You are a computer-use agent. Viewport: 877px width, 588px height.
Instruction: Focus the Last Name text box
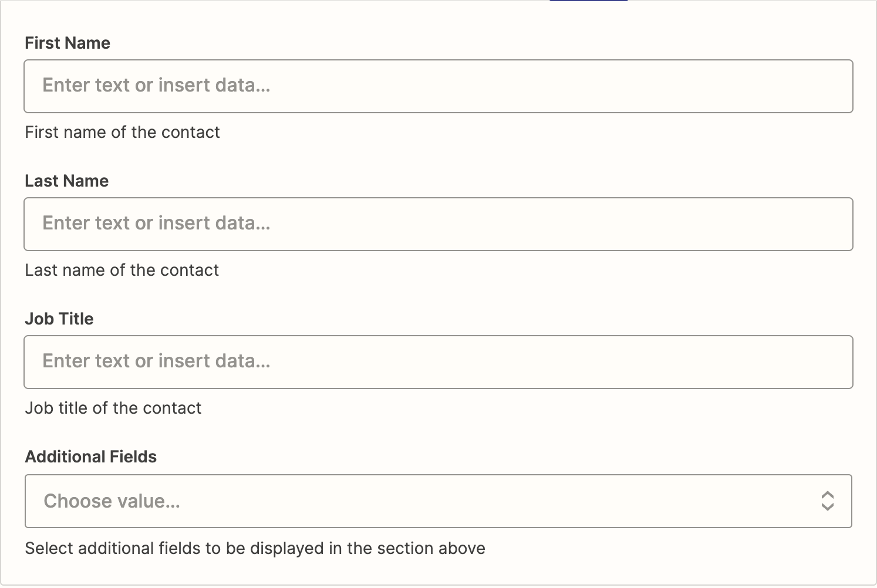(438, 224)
